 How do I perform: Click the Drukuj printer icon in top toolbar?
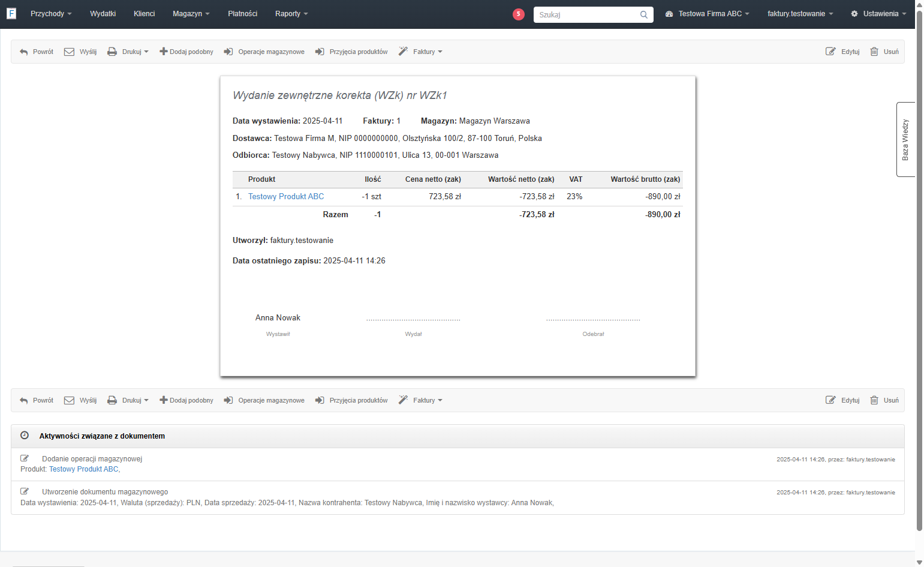[x=112, y=52]
